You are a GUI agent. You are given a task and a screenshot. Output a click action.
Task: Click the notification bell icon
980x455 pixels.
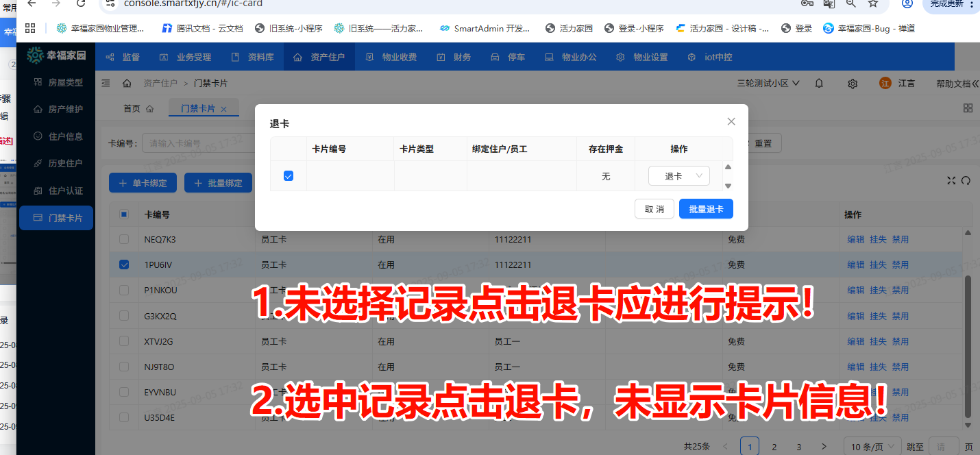click(819, 83)
